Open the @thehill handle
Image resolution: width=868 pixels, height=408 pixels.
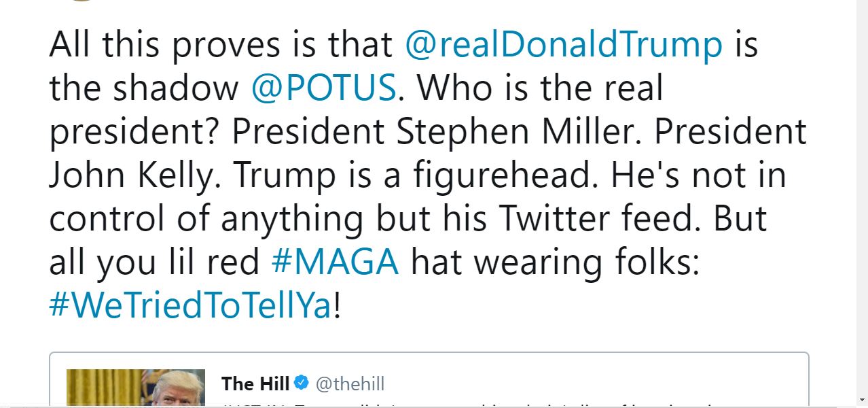tap(350, 384)
